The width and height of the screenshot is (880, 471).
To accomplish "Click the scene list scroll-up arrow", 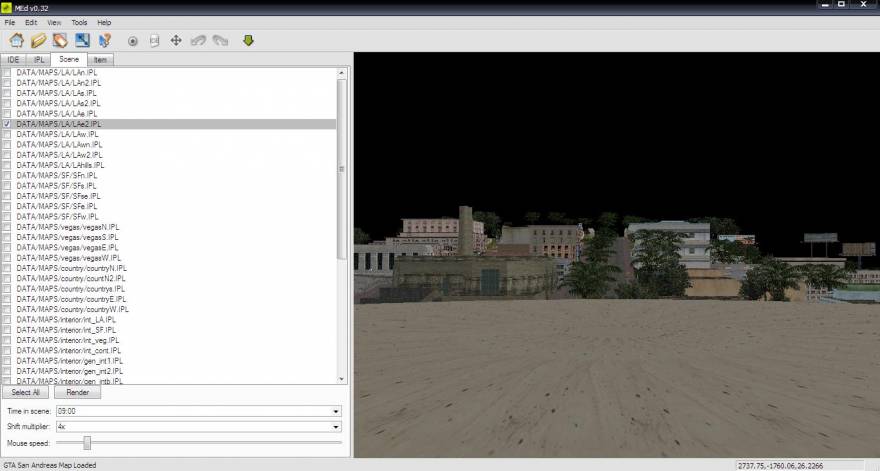I will tap(342, 73).
